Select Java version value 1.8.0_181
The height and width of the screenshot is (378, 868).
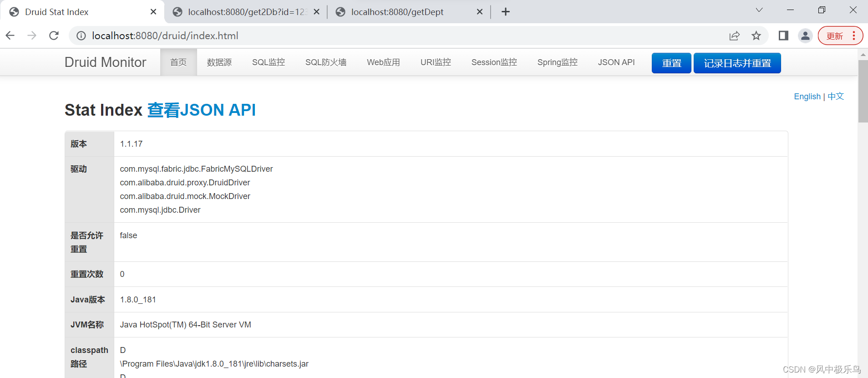coord(138,300)
